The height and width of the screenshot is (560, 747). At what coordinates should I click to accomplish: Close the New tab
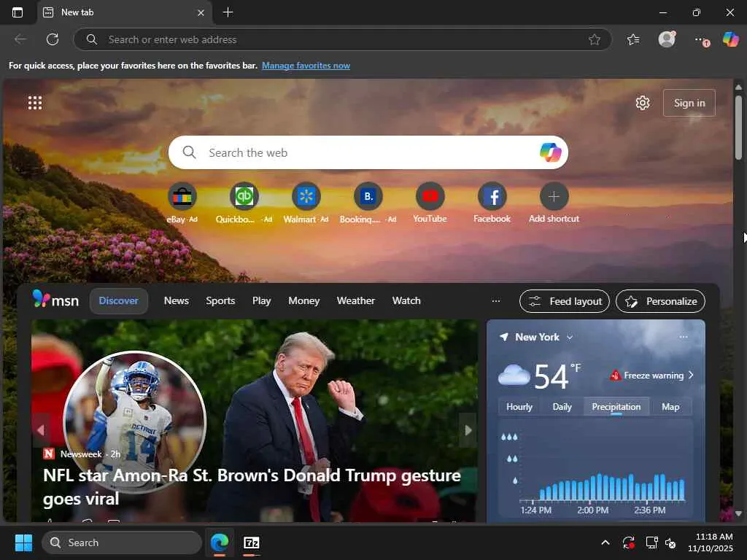click(x=201, y=12)
